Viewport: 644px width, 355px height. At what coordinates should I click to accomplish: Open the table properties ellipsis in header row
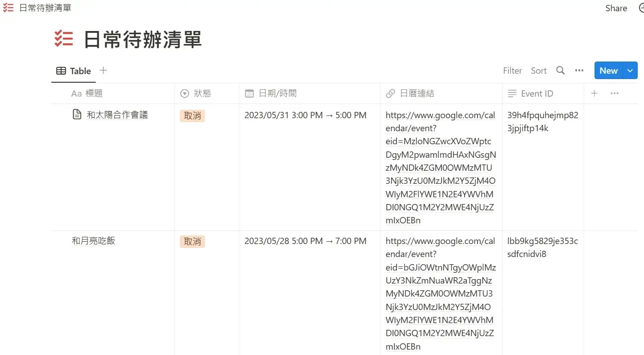614,93
